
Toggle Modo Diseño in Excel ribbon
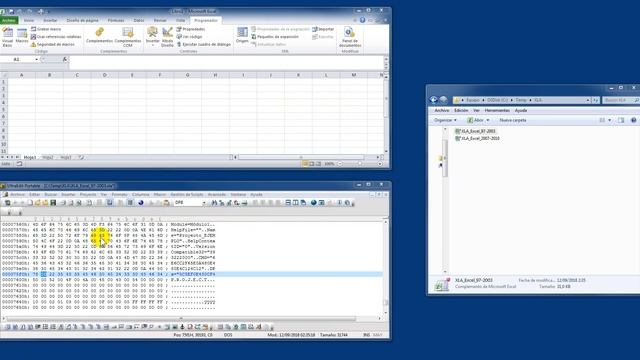pos(167,37)
